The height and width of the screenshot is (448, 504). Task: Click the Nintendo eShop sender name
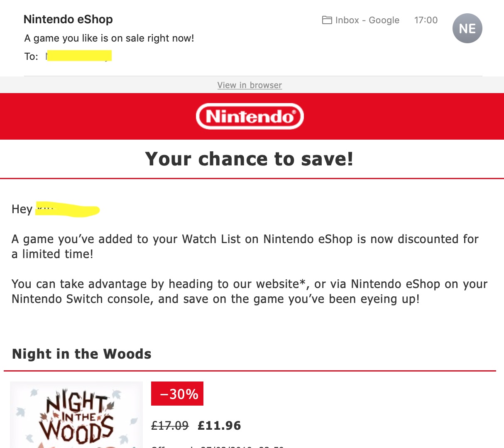coord(68,19)
